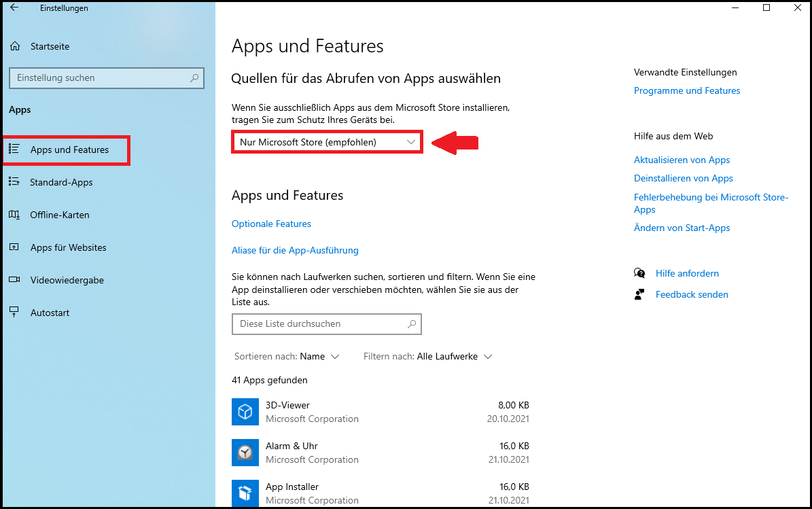The height and width of the screenshot is (509, 812).
Task: Open the Nur Microsoft Store (empfohlen) dropdown
Action: [x=328, y=142]
